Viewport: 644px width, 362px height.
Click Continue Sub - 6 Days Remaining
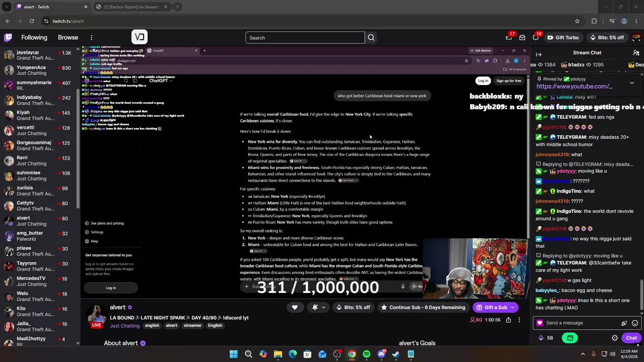[x=423, y=307]
